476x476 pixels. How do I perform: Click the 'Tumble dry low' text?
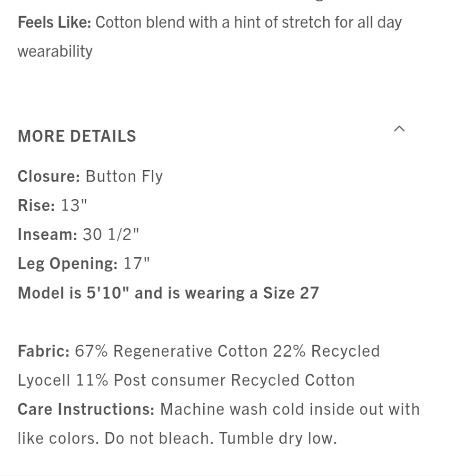pos(278,438)
